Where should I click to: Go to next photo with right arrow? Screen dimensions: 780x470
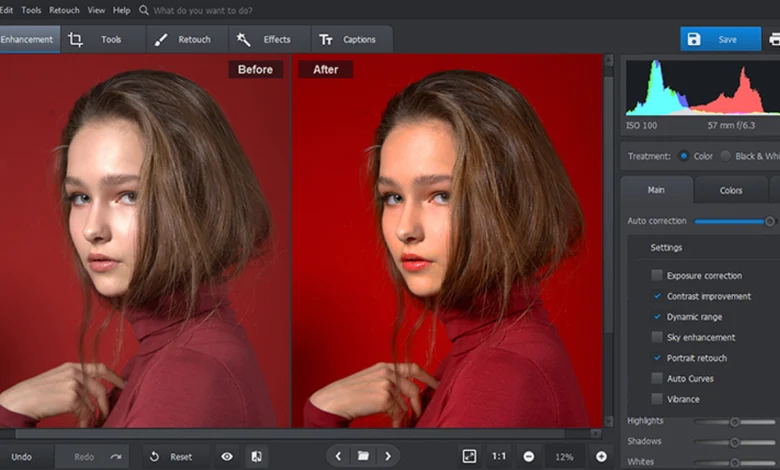pyautogui.click(x=388, y=456)
